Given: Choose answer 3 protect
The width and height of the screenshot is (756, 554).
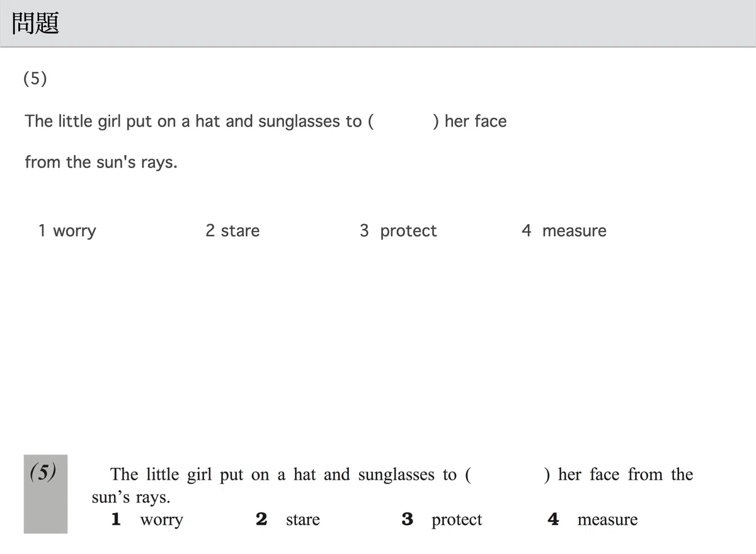Looking at the screenshot, I should click(x=398, y=231).
